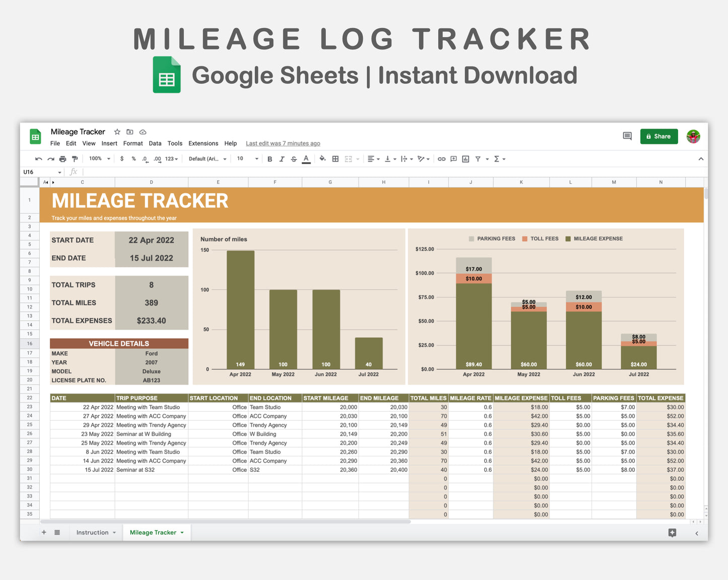Click the Undo arrow icon

point(39,159)
